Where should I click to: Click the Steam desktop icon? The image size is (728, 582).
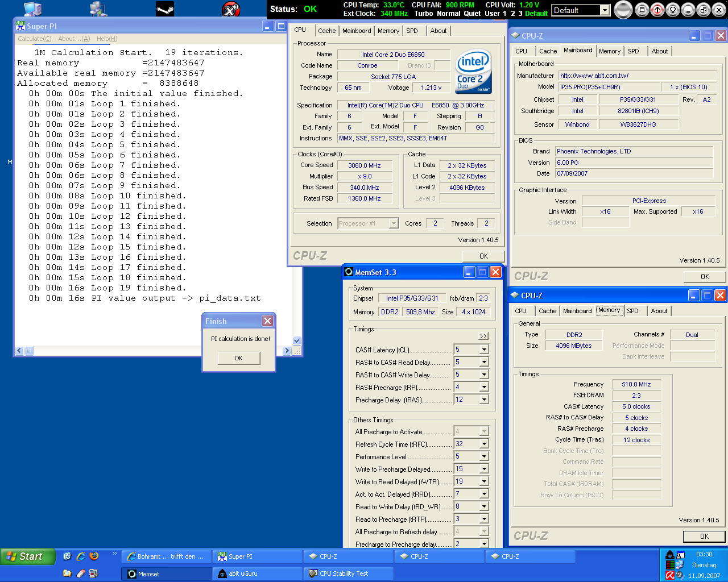coord(165,9)
